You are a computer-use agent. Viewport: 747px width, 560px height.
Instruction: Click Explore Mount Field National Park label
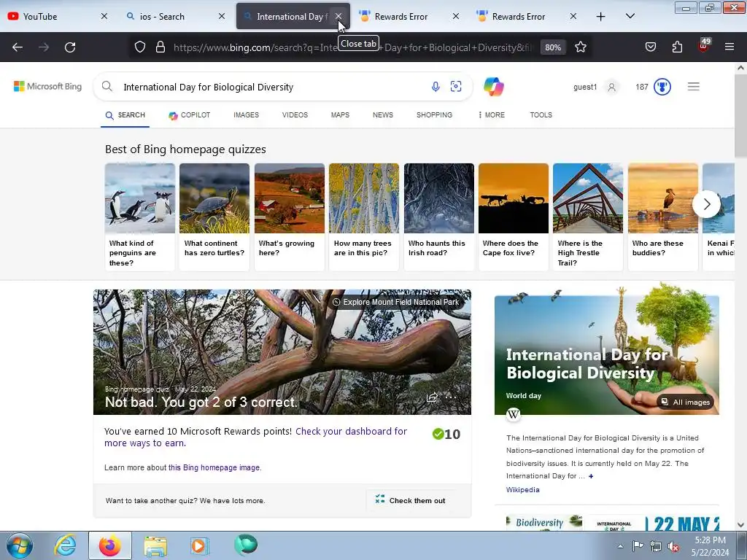tap(395, 302)
